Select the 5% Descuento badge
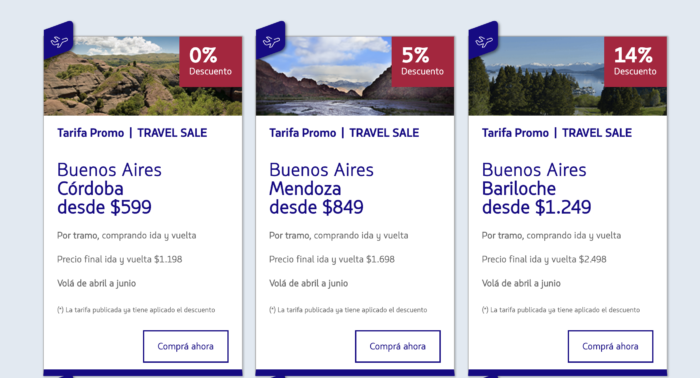 point(423,62)
